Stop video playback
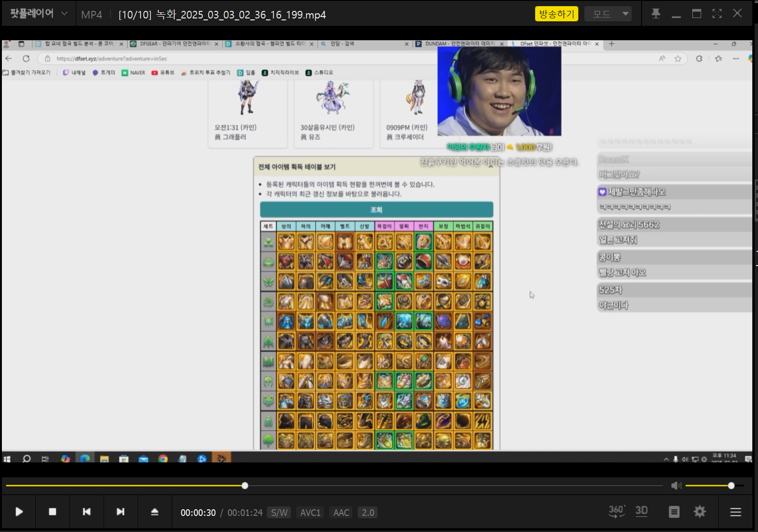The height and width of the screenshot is (532, 758). click(x=53, y=512)
